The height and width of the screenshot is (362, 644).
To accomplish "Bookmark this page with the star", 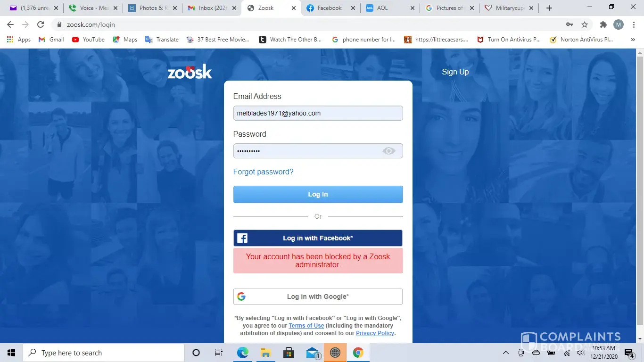I will 585,25.
